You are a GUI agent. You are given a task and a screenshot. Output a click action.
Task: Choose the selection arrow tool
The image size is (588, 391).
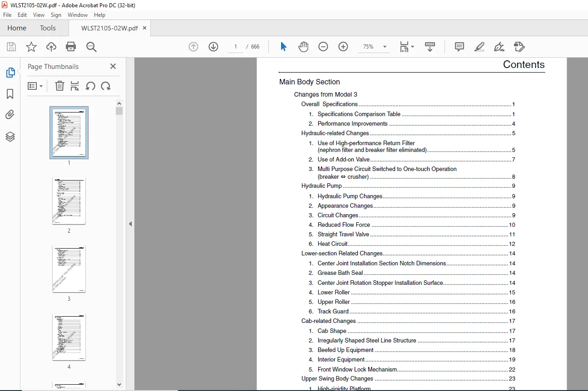pyautogui.click(x=283, y=47)
